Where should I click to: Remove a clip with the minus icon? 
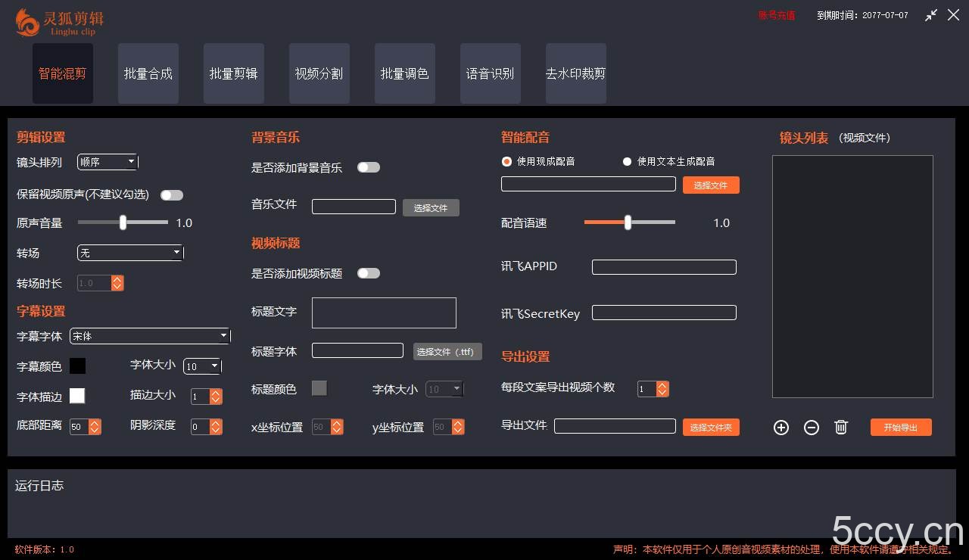click(811, 427)
